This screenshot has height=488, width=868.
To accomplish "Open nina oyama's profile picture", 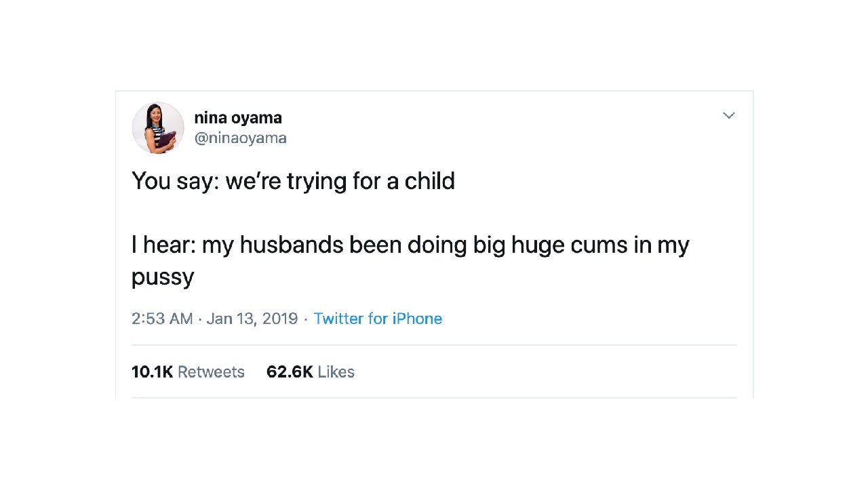I will (158, 128).
